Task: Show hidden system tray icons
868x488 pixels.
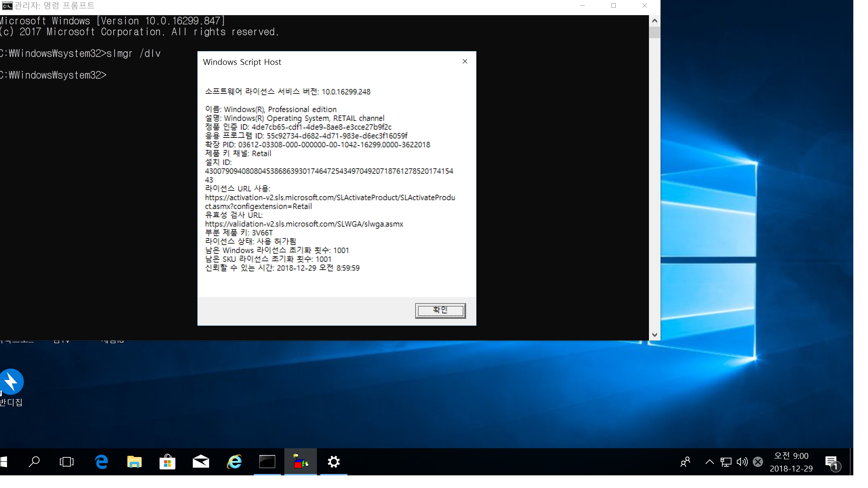Action: pyautogui.click(x=709, y=461)
